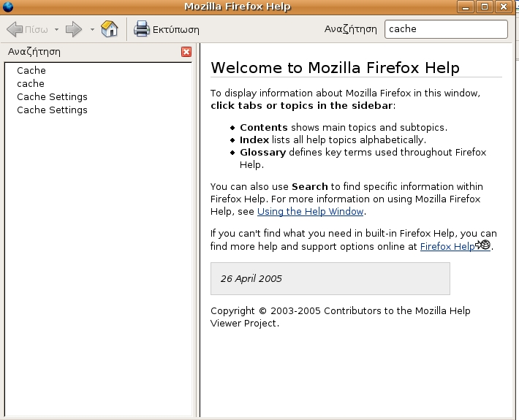Click the Back (Πίσω) arrow button
The image size is (519, 420).
(27, 29)
